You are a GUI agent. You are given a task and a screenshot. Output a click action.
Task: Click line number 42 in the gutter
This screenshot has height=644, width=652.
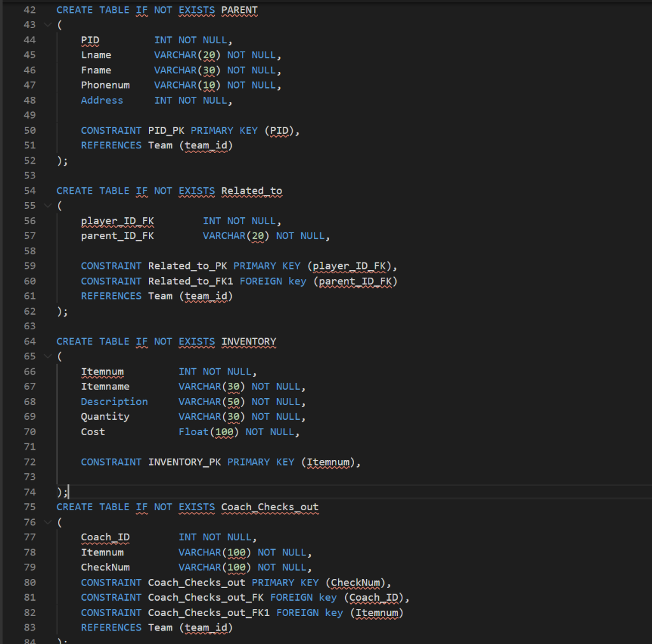tap(29, 10)
